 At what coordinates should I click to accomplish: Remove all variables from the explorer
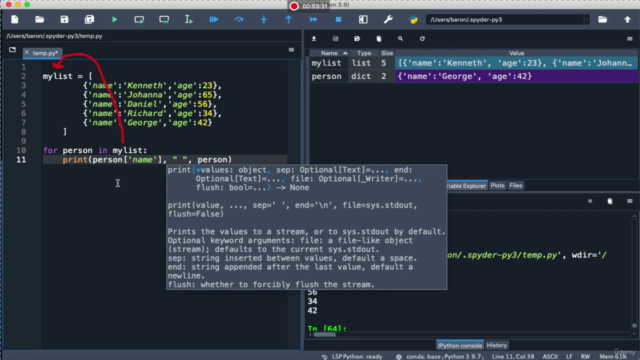coord(379,39)
